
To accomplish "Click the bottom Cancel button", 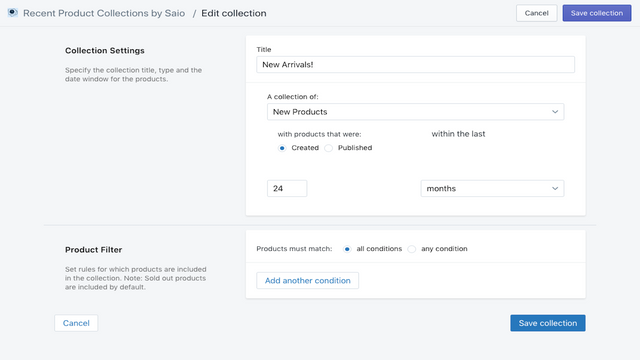I will click(76, 323).
